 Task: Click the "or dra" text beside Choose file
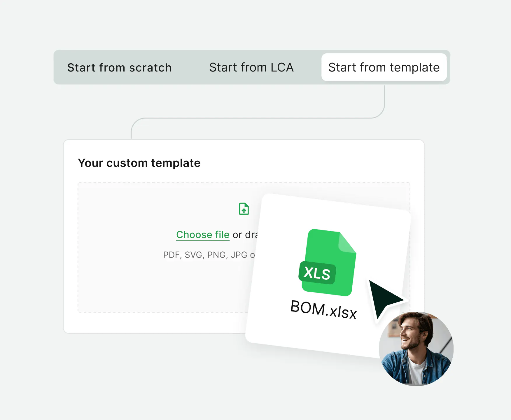point(245,235)
